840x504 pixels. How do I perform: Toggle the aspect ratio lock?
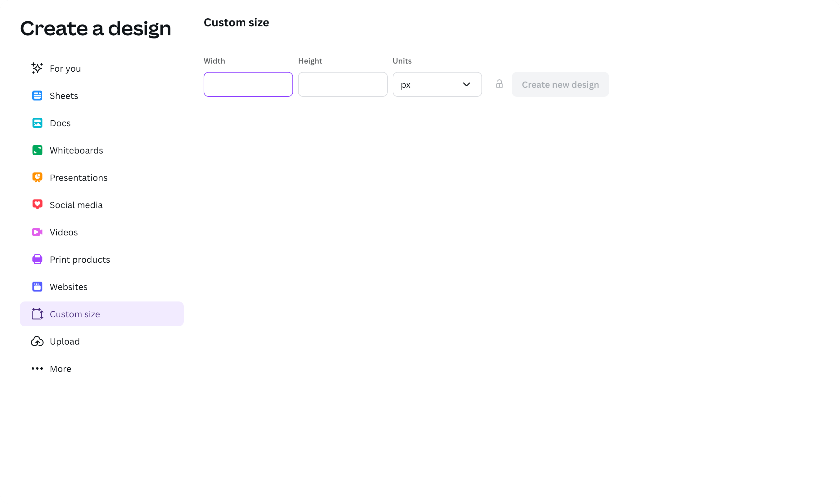coord(499,84)
